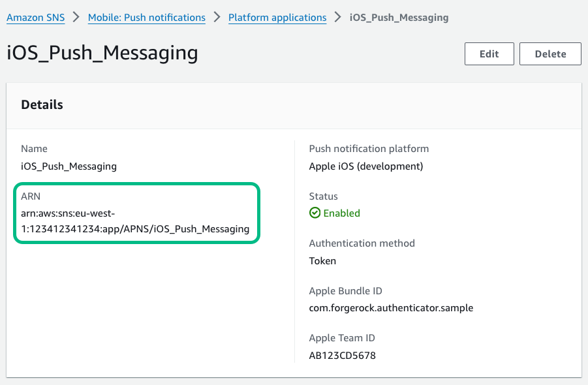
Task: Click the Apple Team ID AB123CD5678
Action: 342,356
